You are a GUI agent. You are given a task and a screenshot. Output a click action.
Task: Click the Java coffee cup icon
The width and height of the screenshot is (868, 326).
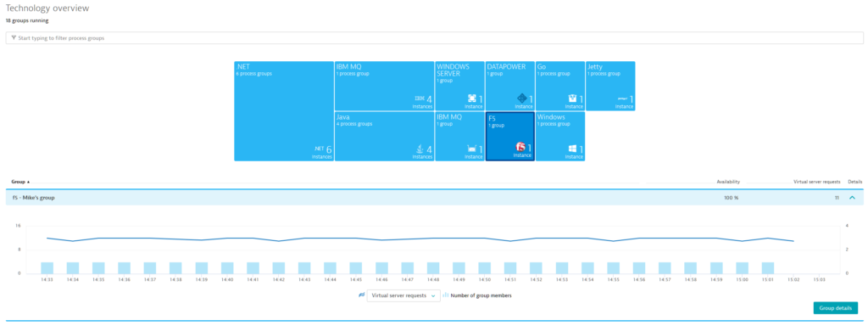pyautogui.click(x=420, y=149)
